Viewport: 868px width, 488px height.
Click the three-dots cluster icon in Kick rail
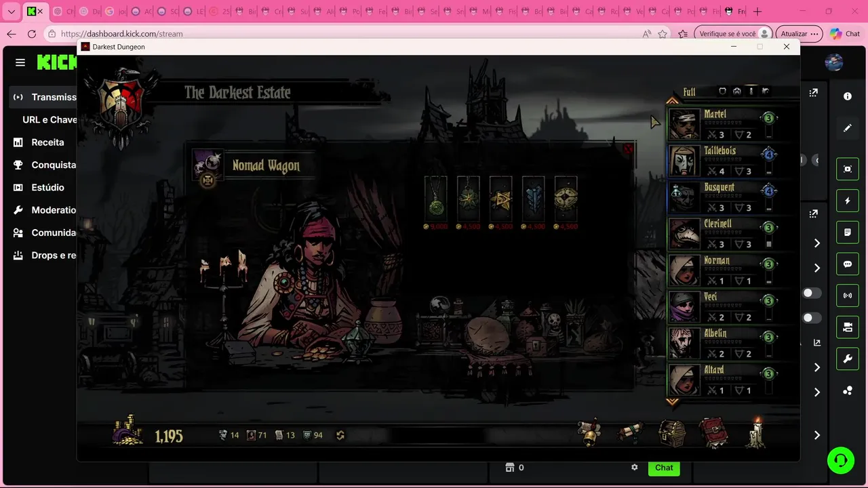848,390
